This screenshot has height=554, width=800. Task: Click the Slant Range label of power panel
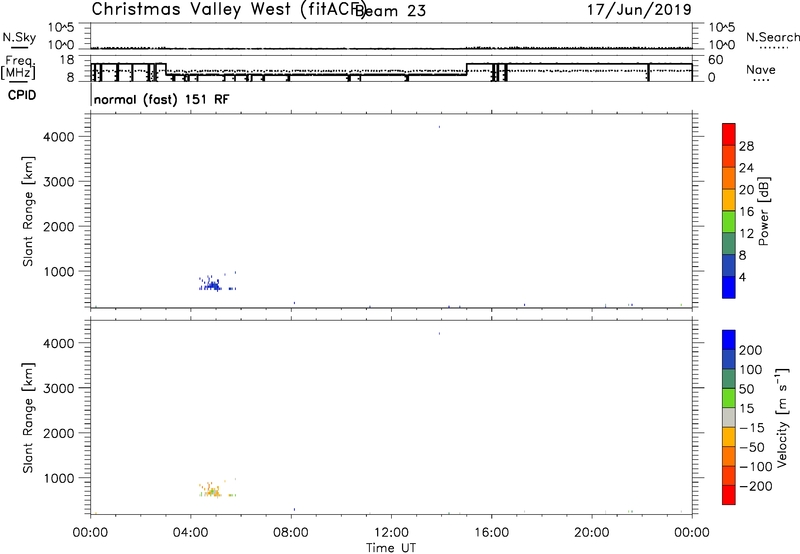tap(28, 211)
